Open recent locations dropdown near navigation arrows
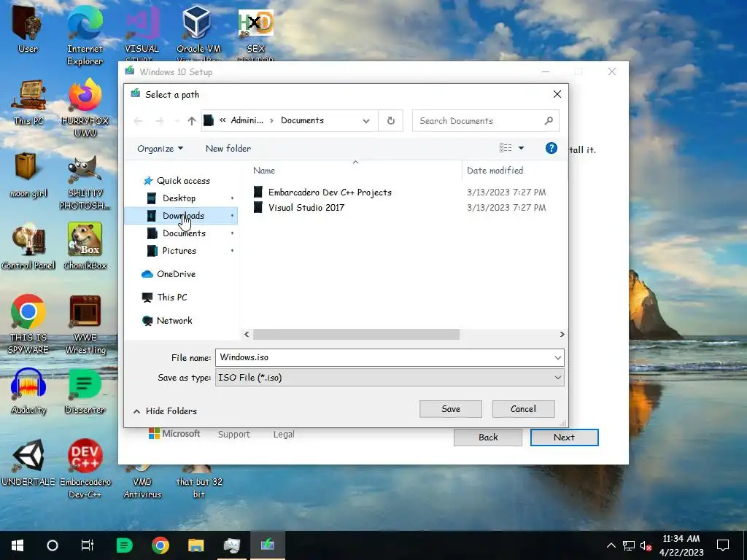 (x=177, y=121)
